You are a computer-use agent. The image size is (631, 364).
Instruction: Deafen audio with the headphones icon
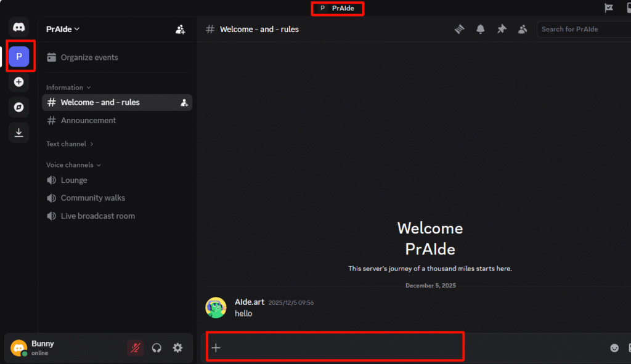pos(157,347)
